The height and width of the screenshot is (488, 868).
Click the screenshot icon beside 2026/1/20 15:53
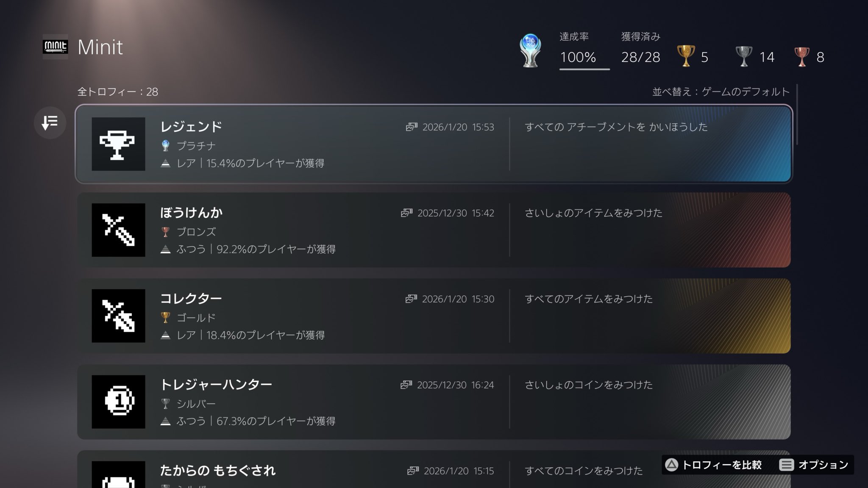pyautogui.click(x=412, y=127)
